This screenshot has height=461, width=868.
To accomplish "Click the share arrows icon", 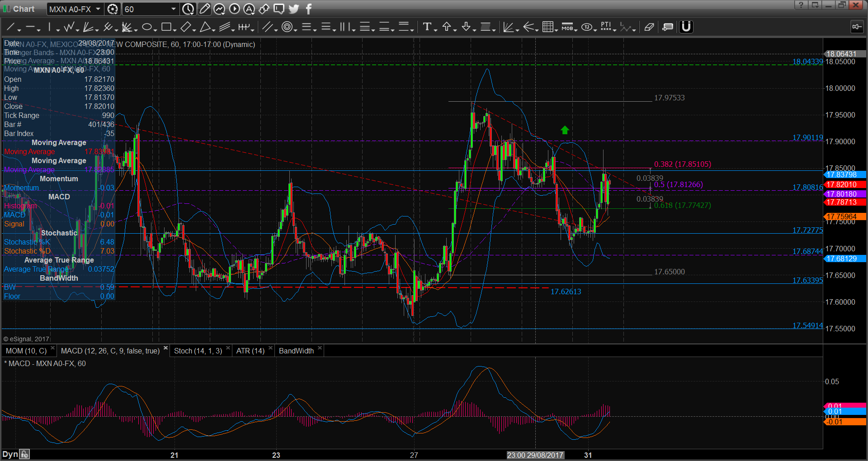I will pos(264,9).
